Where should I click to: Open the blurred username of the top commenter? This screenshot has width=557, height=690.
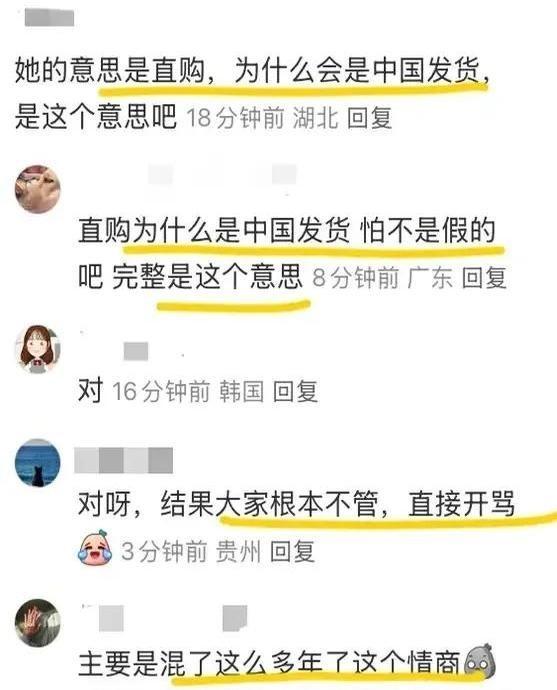pyautogui.click(x=49, y=18)
